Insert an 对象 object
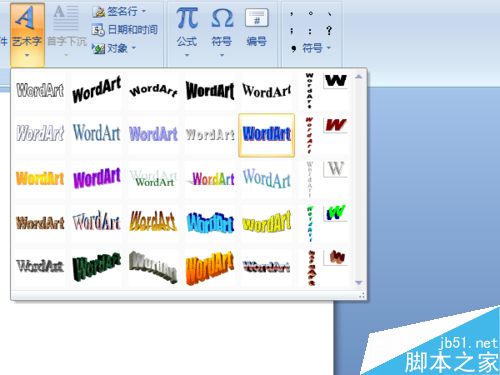 110,48
